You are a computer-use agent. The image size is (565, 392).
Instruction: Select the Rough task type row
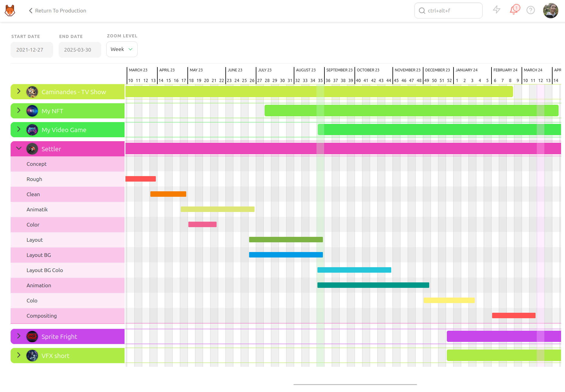pos(67,179)
